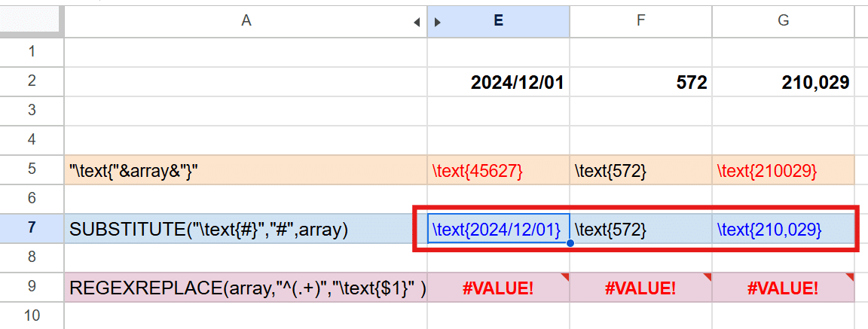Select row 4 header
868x329 pixels.
click(32, 141)
